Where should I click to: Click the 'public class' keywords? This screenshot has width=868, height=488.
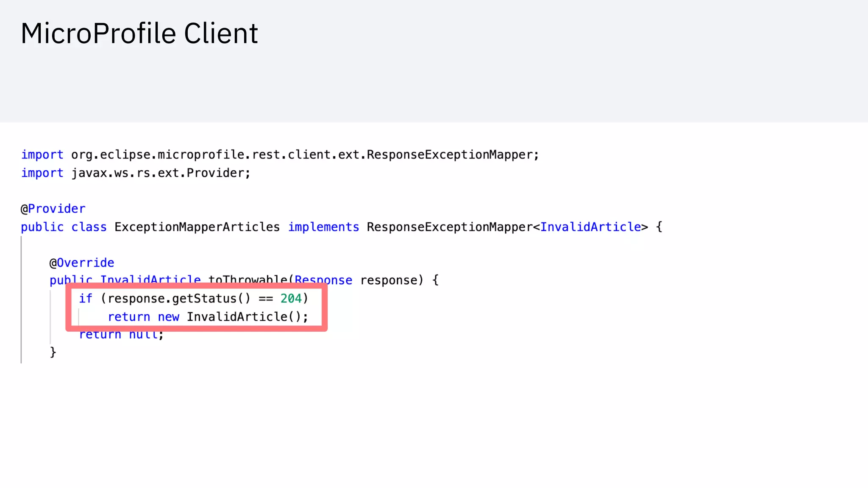(x=64, y=227)
